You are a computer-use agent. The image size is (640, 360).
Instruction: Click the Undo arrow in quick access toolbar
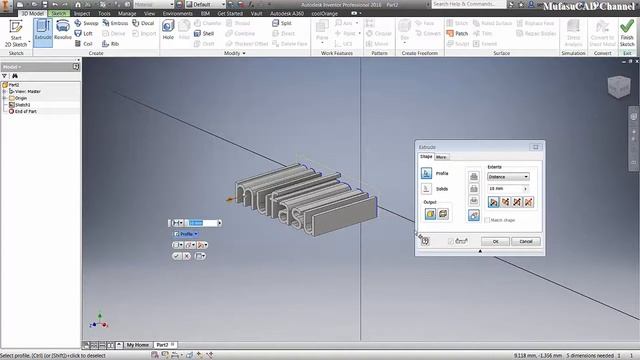click(x=55, y=4)
